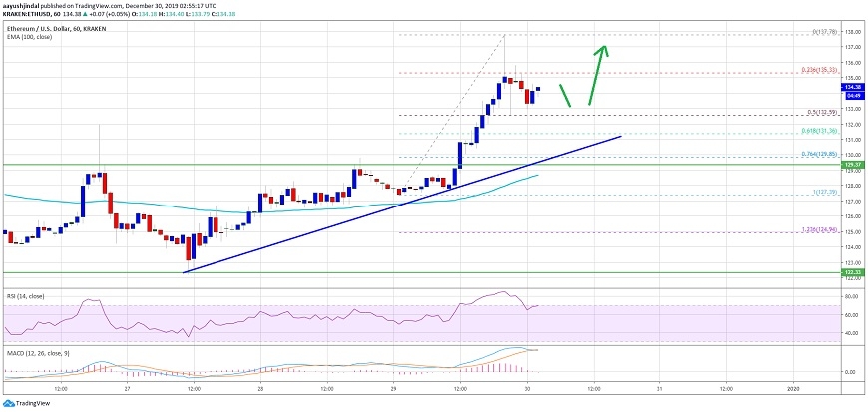Image resolution: width=868 pixels, height=412 pixels.
Task: Click the blue 134.38 current price tag
Action: click(x=852, y=87)
